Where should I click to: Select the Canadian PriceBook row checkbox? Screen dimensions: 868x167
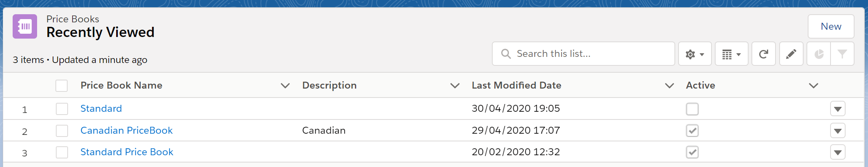click(62, 131)
